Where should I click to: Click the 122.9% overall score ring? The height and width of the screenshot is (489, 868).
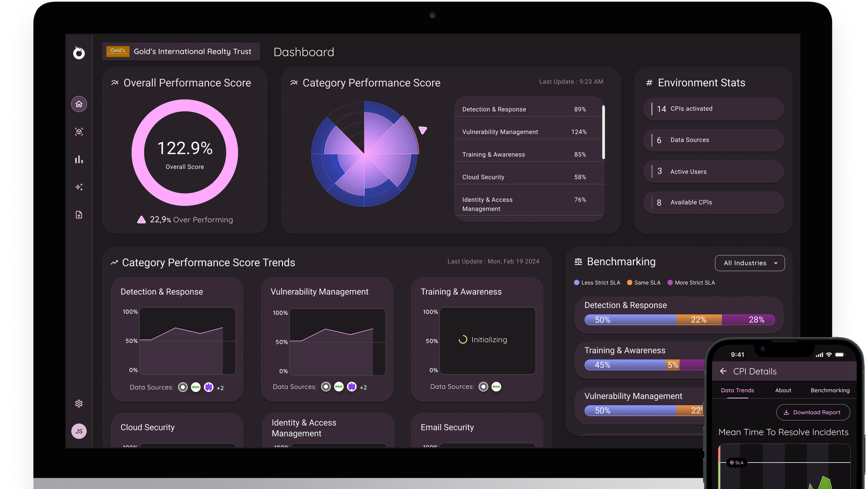click(185, 153)
